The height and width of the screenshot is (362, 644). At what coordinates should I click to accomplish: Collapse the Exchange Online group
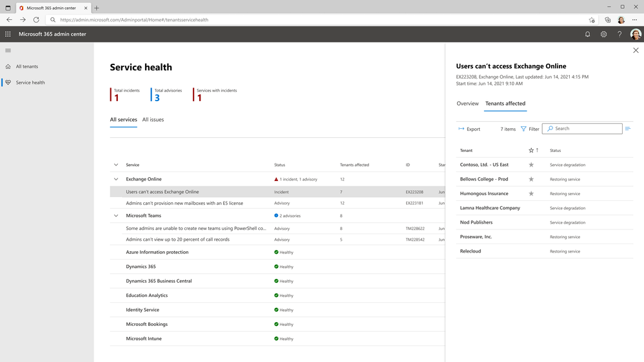click(116, 179)
